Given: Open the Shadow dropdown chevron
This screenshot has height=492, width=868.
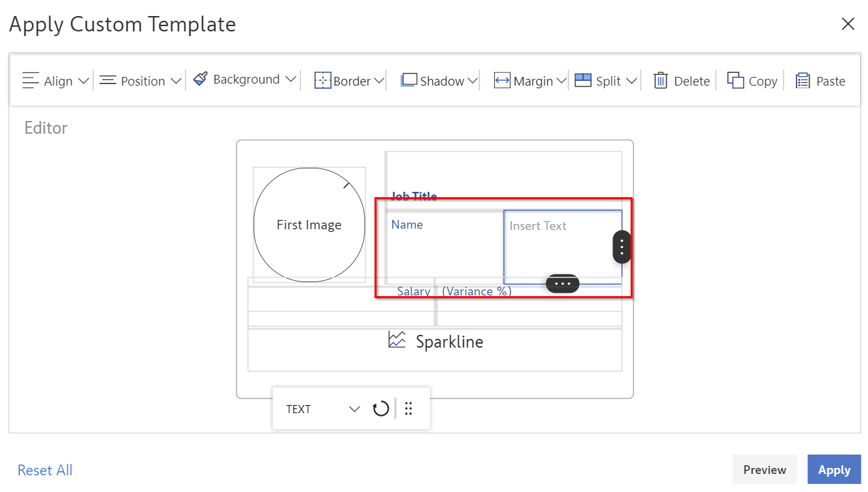Looking at the screenshot, I should click(x=473, y=81).
